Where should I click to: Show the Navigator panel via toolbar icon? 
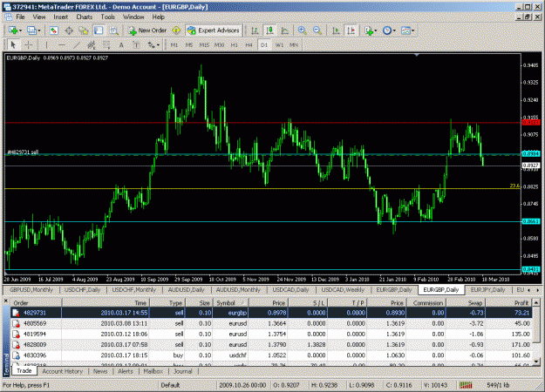pyautogui.click(x=84, y=30)
